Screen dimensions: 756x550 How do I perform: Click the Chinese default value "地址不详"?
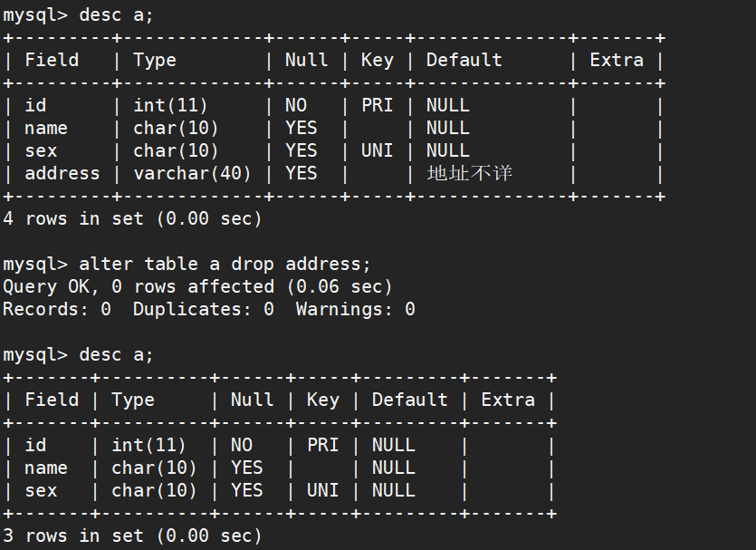pyautogui.click(x=469, y=173)
